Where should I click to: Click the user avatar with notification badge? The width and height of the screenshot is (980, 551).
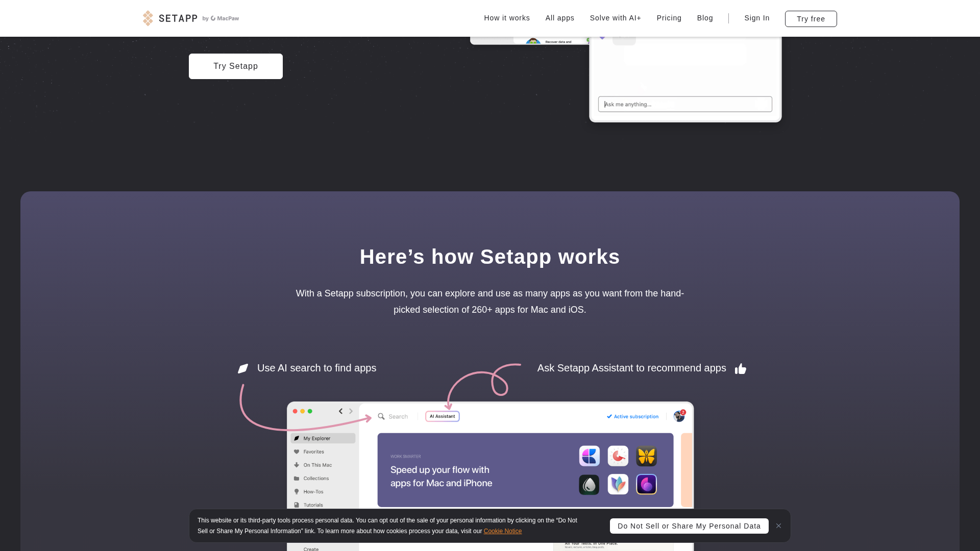coord(679,416)
